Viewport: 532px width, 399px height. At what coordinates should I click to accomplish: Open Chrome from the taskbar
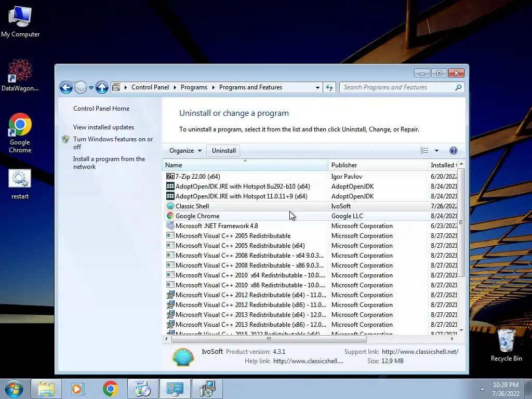(x=110, y=389)
